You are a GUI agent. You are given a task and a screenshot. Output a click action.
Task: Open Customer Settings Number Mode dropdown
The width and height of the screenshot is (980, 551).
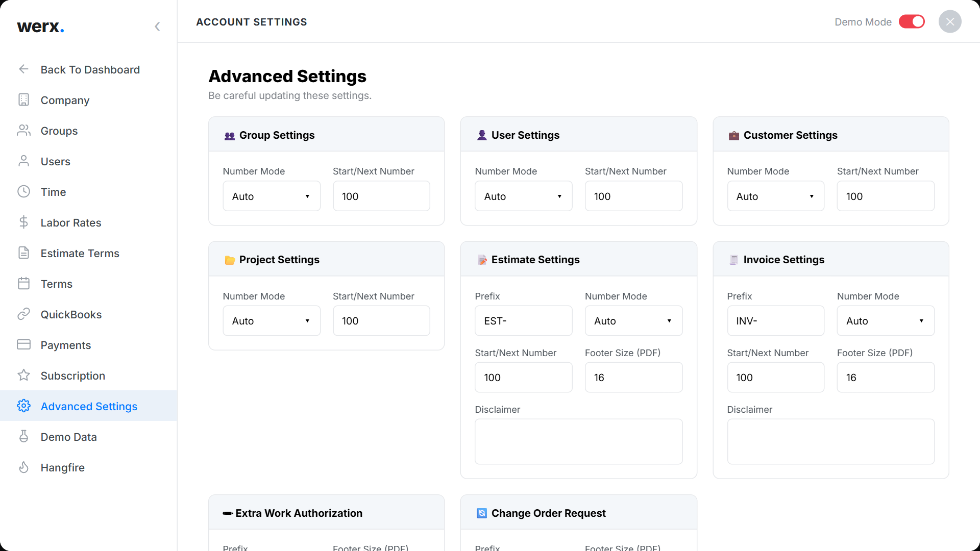point(776,196)
